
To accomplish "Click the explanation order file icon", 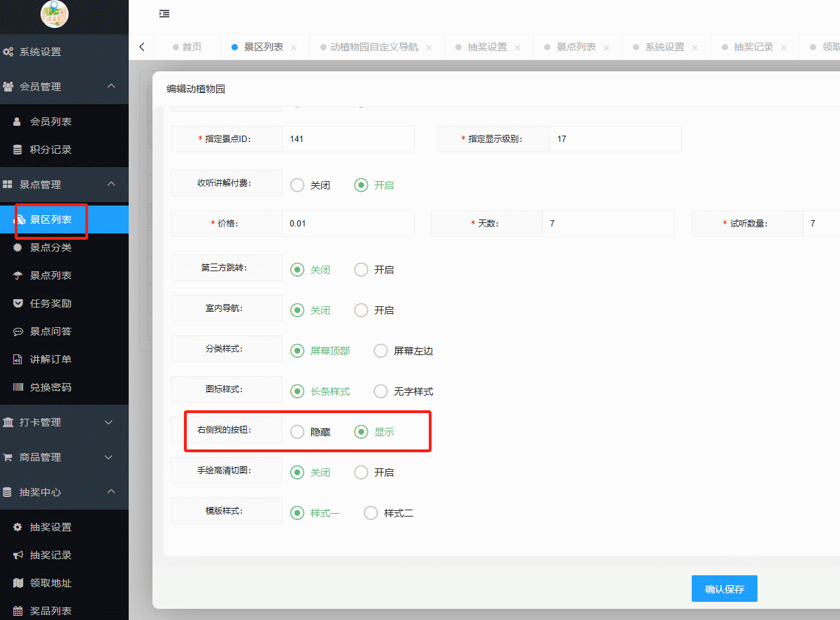I will (17, 359).
